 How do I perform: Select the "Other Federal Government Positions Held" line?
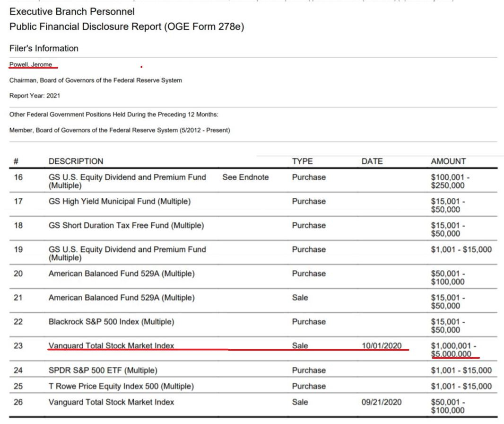point(114,114)
